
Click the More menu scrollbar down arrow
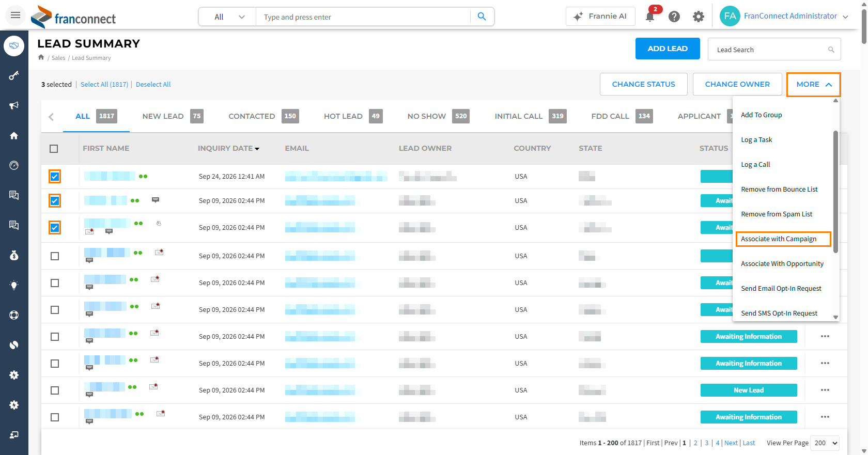coord(835,317)
